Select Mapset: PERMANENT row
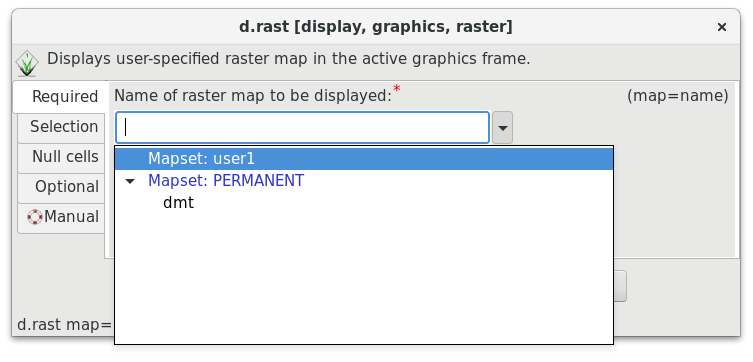Viewport: 753px width, 362px height. tap(364, 181)
